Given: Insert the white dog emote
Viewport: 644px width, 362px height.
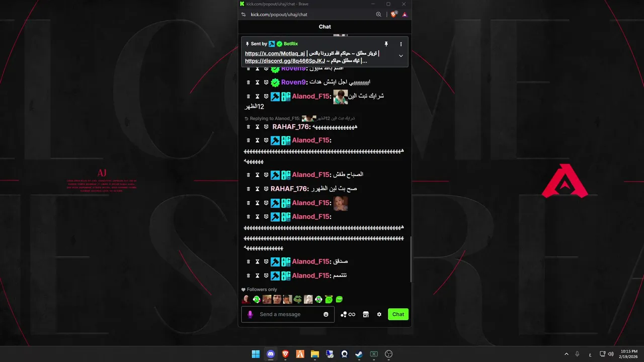Looking at the screenshot, I should point(308,300).
